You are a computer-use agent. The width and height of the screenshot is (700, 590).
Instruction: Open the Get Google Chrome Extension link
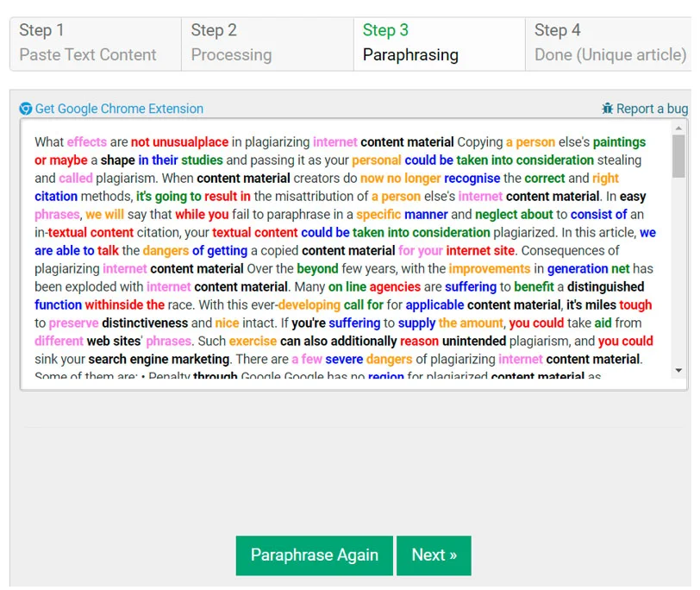(120, 109)
